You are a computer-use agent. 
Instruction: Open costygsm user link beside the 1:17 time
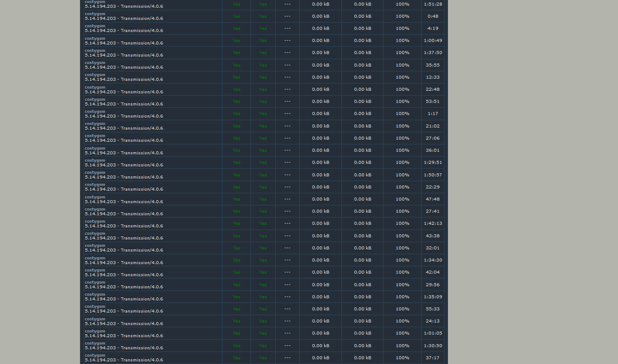(x=95, y=112)
